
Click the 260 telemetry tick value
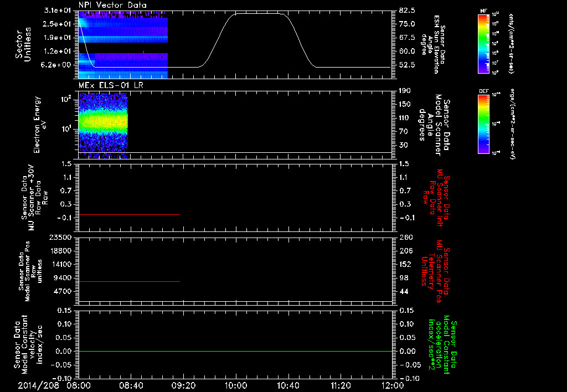pos(405,238)
